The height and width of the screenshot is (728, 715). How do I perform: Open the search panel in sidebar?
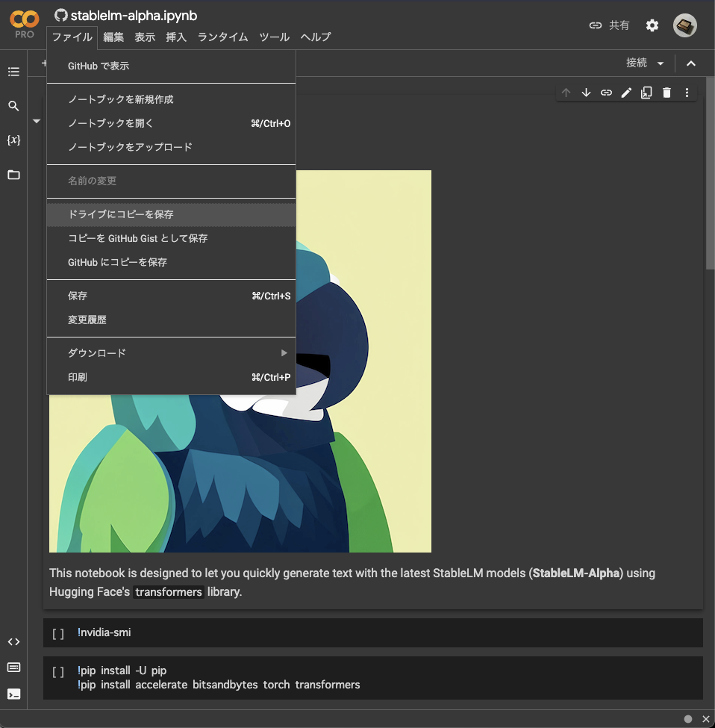pos(13,106)
